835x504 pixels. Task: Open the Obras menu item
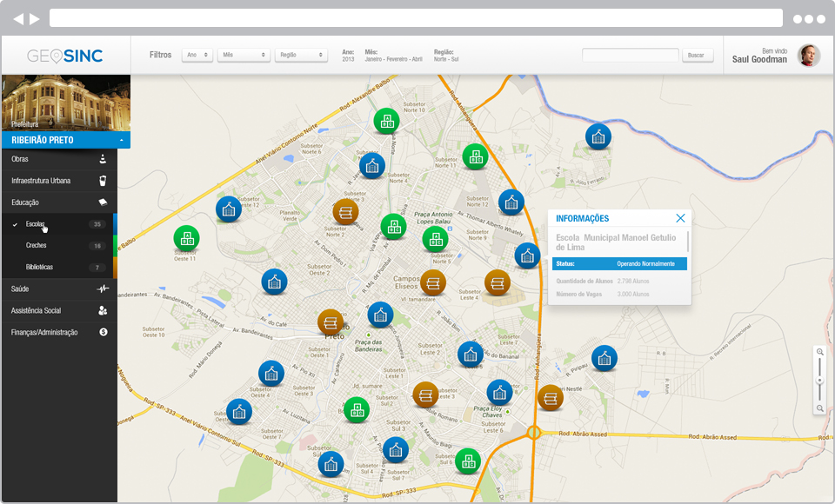[60, 159]
